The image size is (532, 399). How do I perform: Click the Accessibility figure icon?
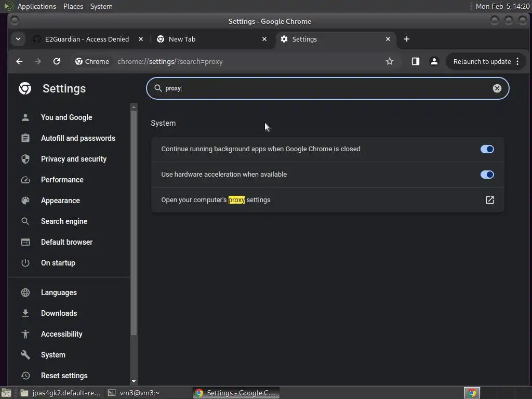(x=25, y=334)
